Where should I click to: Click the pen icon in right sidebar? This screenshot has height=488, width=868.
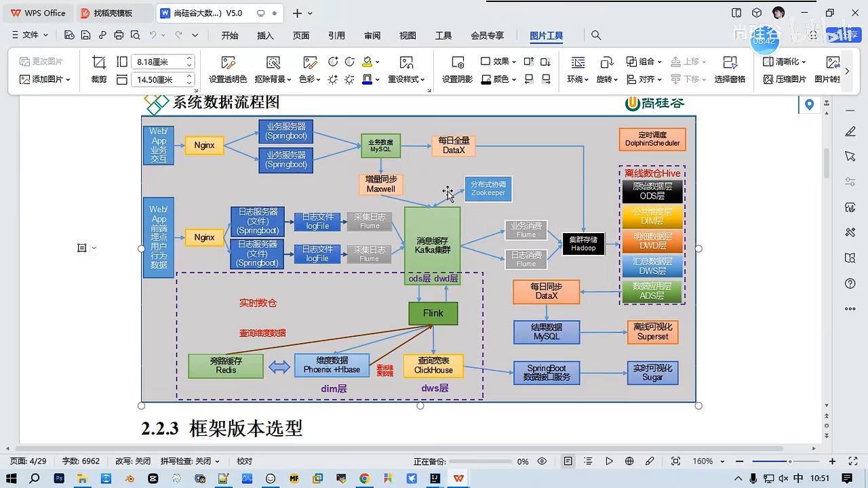[x=850, y=131]
